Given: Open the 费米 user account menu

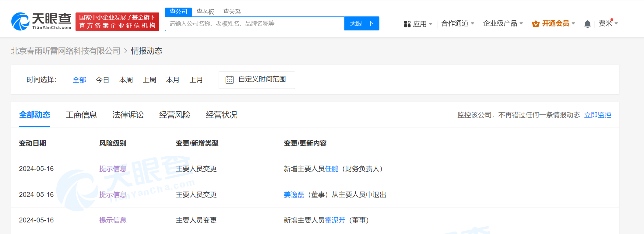Looking at the screenshot, I should pos(608,23).
